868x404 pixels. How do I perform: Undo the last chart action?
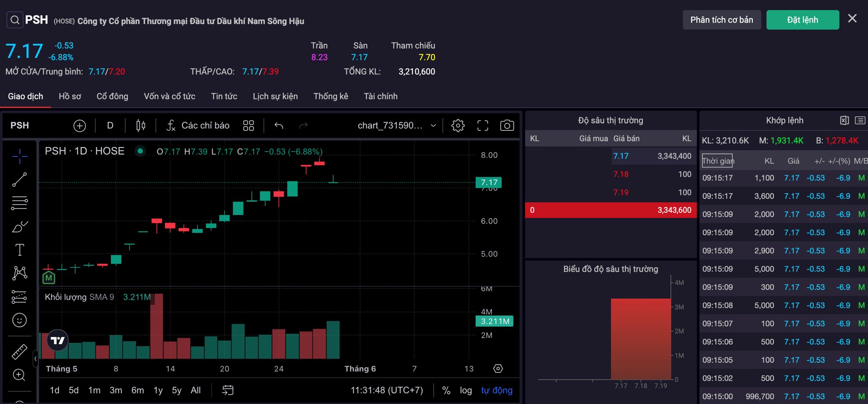pyautogui.click(x=279, y=126)
